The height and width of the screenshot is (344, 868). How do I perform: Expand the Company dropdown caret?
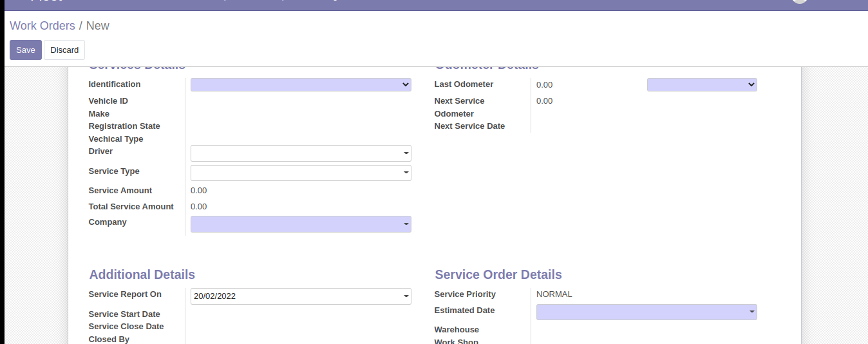pos(406,224)
